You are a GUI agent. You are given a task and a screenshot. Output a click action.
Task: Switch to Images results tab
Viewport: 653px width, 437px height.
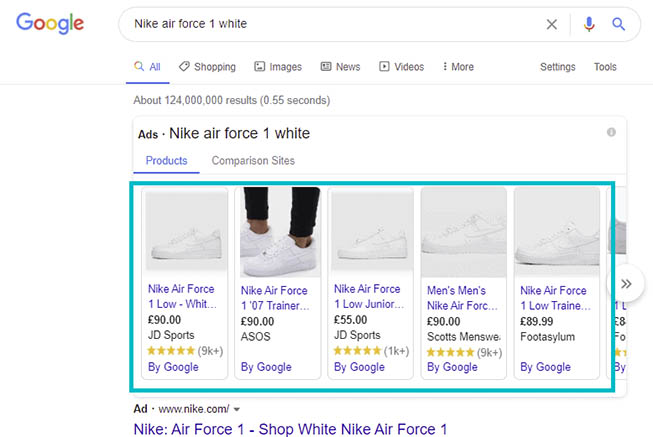point(277,67)
